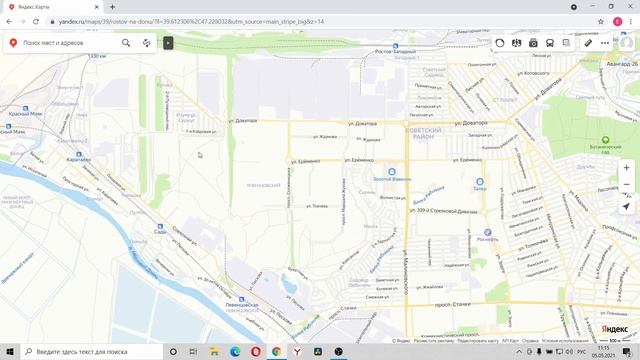Viewport: 640px width, 360px height.
Task: Click the Yandex user avatar on the map
Action: pos(627,43)
